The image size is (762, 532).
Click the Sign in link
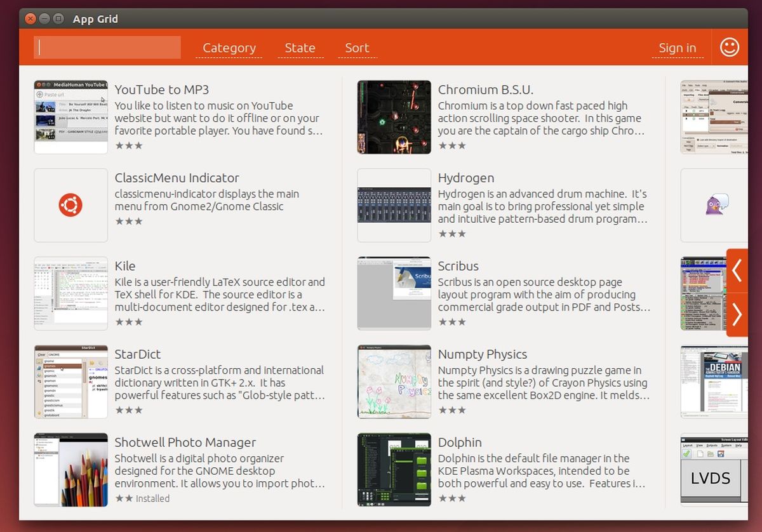677,48
